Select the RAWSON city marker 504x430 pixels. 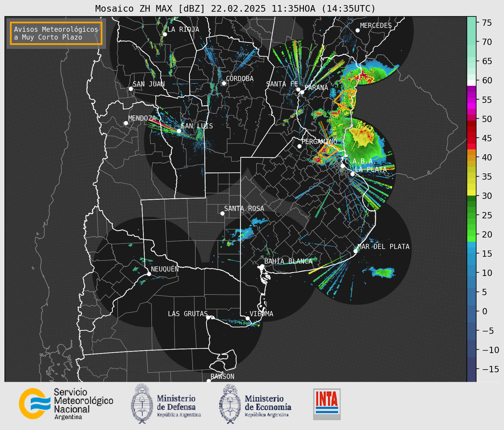(209, 381)
